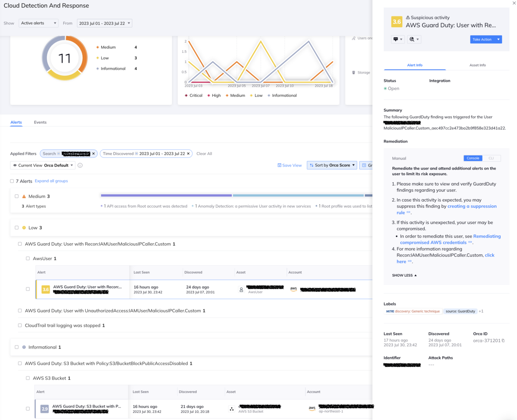The height and width of the screenshot is (420, 517).
Task: Remove the Search applied filter
Action: click(93, 154)
